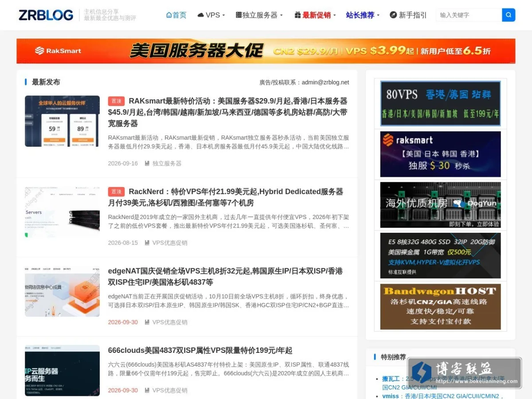Focus the 输入关键字 search field
Image resolution: width=532 pixels, height=399 pixels.
(469, 15)
